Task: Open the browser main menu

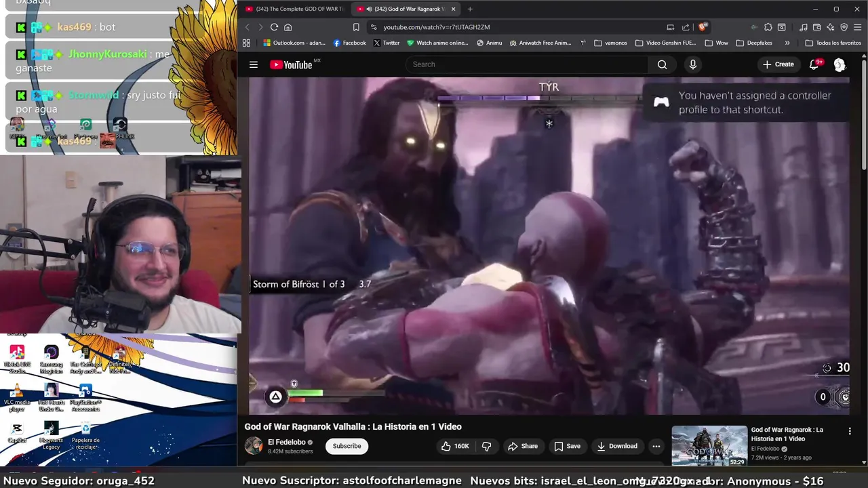Action: coord(857,27)
